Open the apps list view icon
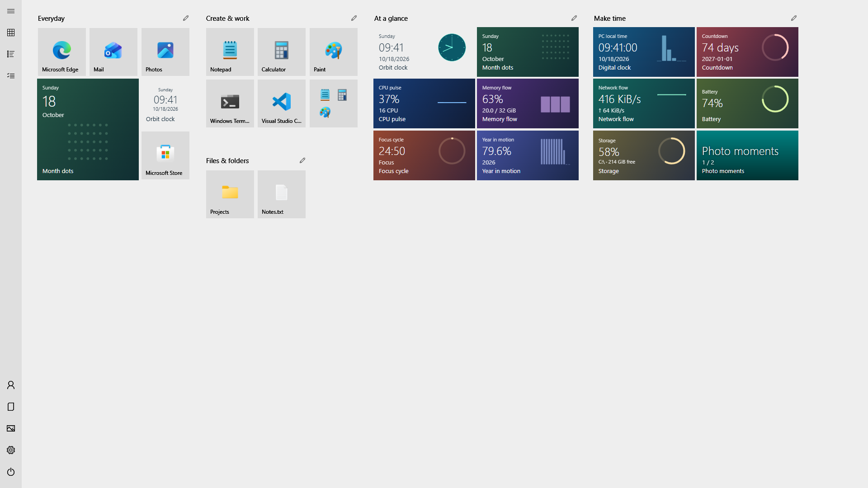Viewport: 868px width, 488px height. click(x=11, y=54)
